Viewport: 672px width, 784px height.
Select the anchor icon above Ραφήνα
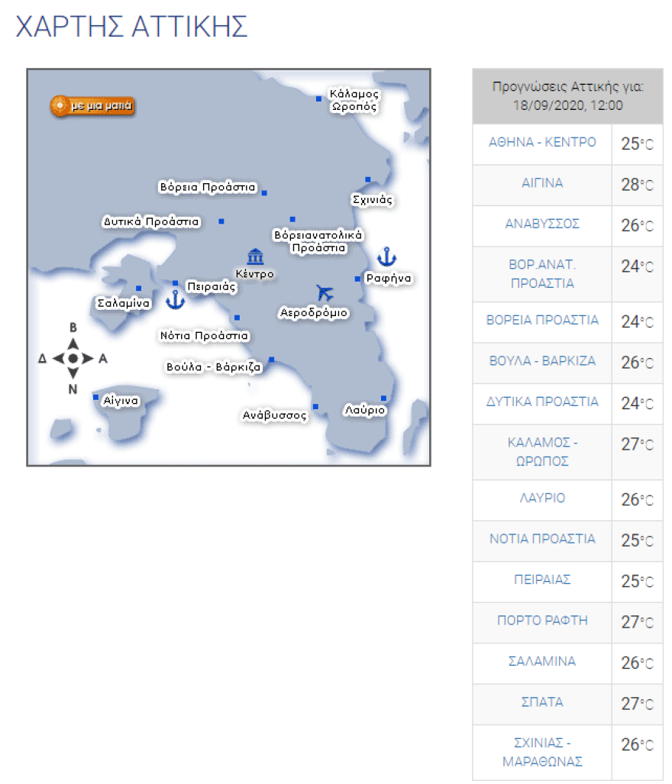tap(387, 256)
